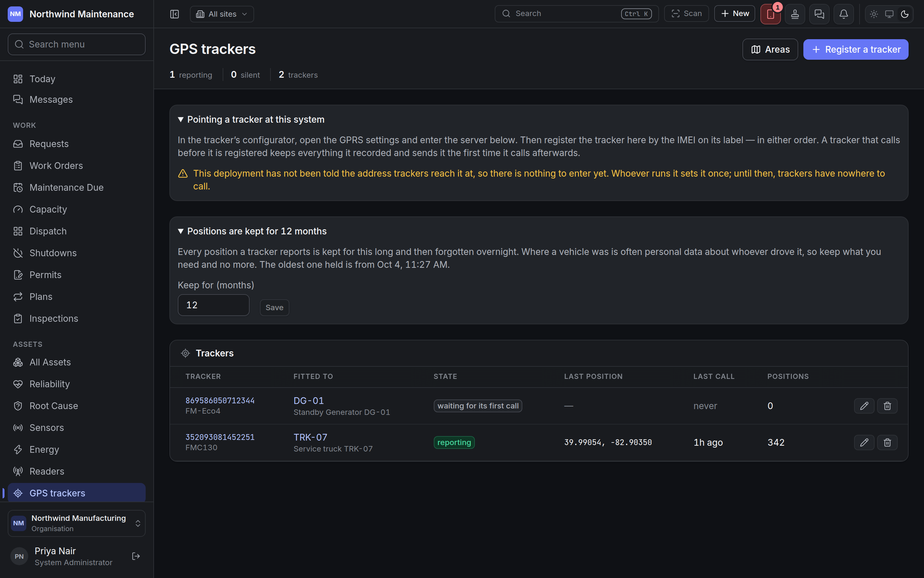924x578 pixels.
Task: Sign out using the logout icon
Action: pyautogui.click(x=135, y=556)
